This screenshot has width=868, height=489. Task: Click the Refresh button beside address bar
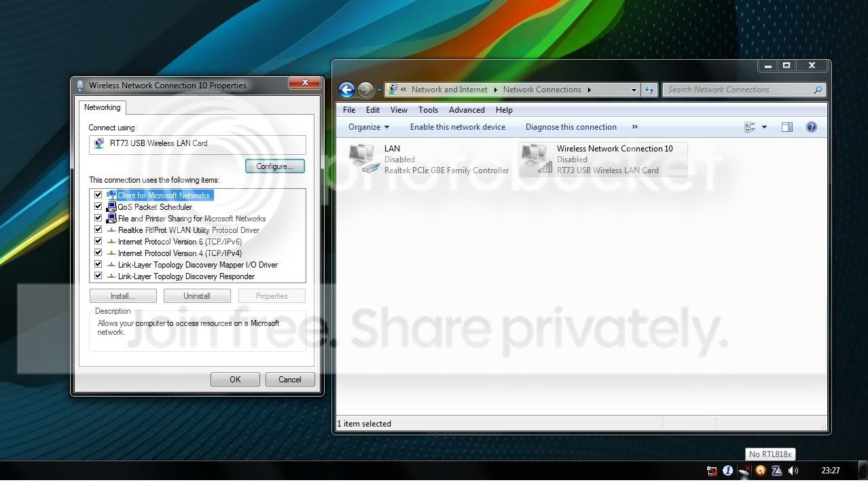tap(649, 90)
